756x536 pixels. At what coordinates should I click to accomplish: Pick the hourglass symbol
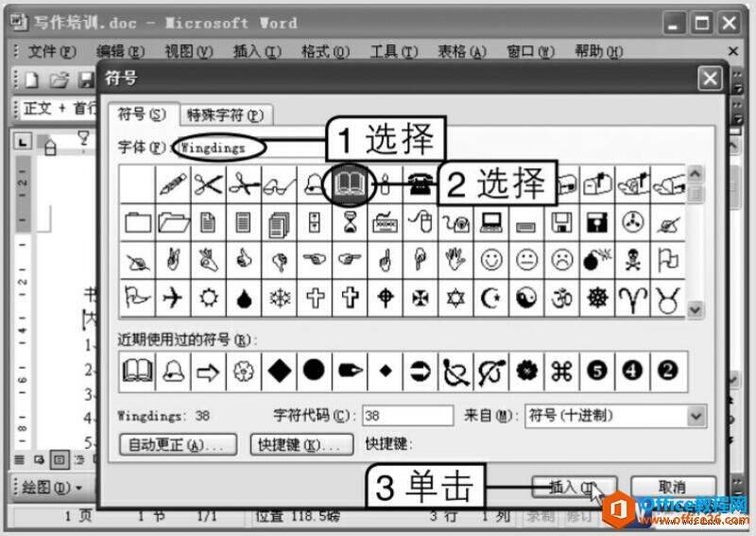(x=351, y=223)
